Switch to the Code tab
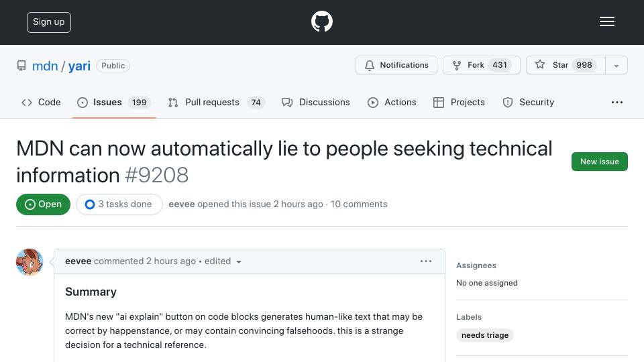Image resolution: width=644 pixels, height=362 pixels. pos(41,102)
